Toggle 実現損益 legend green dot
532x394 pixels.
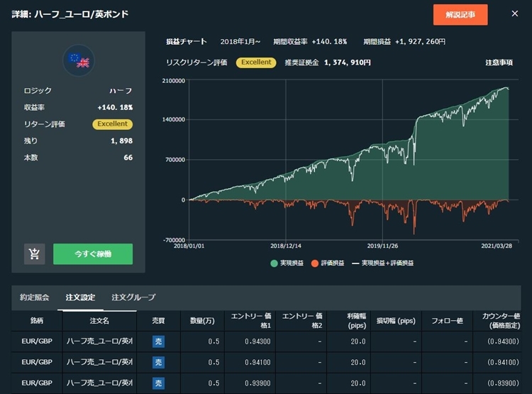point(274,263)
